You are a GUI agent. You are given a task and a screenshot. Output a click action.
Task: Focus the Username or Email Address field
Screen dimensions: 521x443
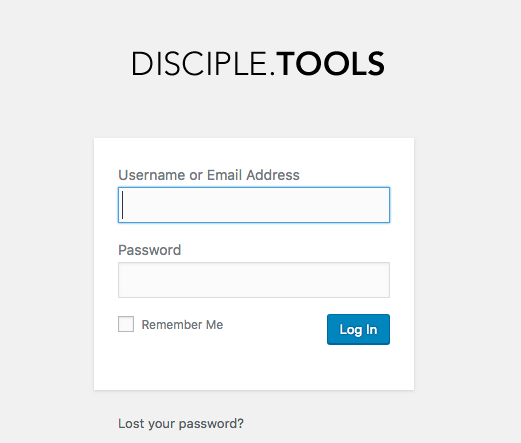pos(254,205)
